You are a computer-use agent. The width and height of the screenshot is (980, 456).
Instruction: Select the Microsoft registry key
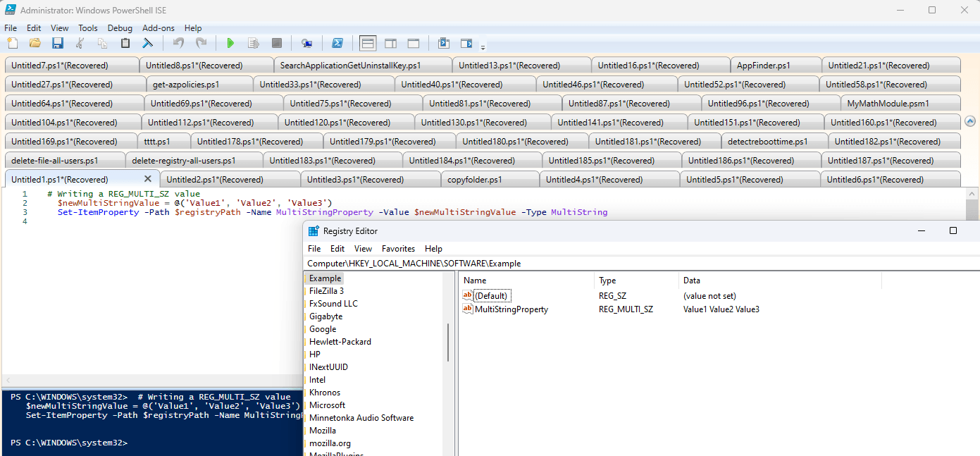(327, 405)
